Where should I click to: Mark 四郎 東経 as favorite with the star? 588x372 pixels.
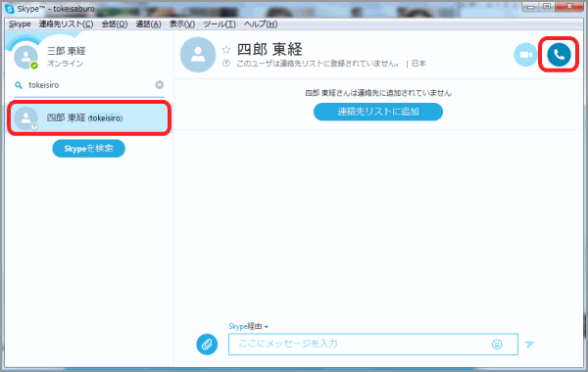tap(226, 50)
